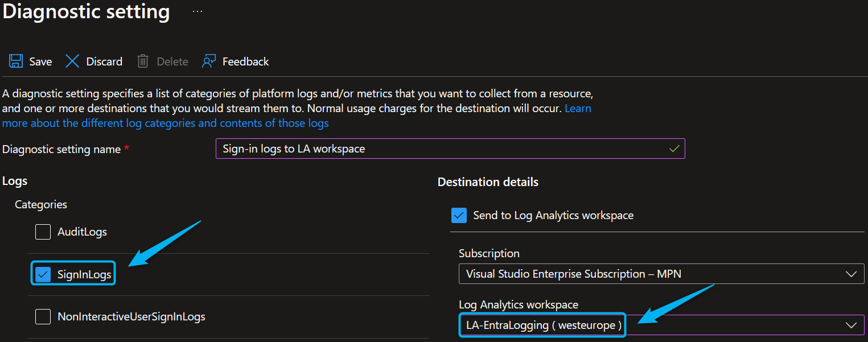Click the Feedback person icon
The width and height of the screenshot is (868, 342).
[209, 61]
